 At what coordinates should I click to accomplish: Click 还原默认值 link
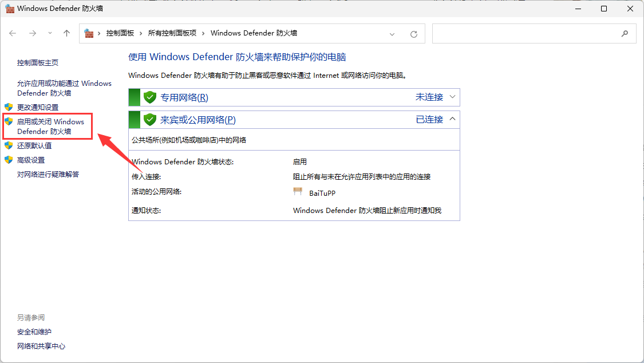[x=34, y=146]
